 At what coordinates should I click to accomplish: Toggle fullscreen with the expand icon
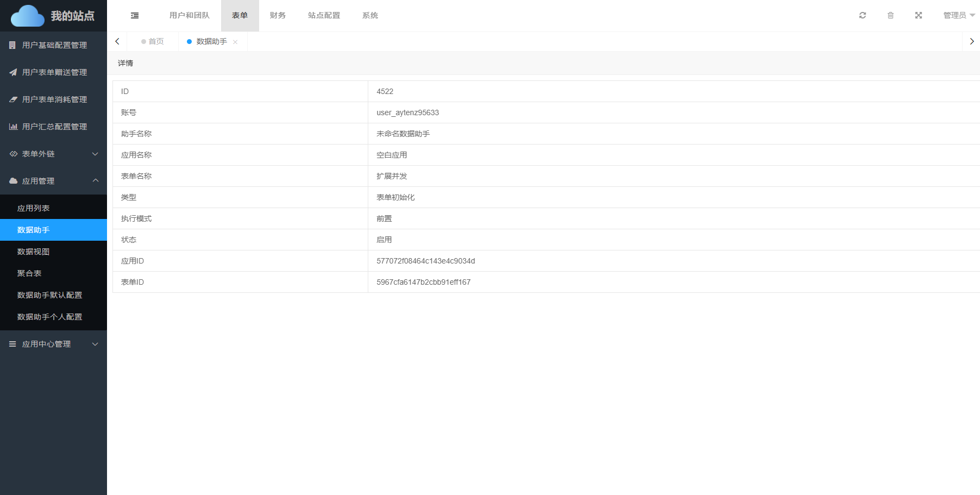[x=918, y=15]
